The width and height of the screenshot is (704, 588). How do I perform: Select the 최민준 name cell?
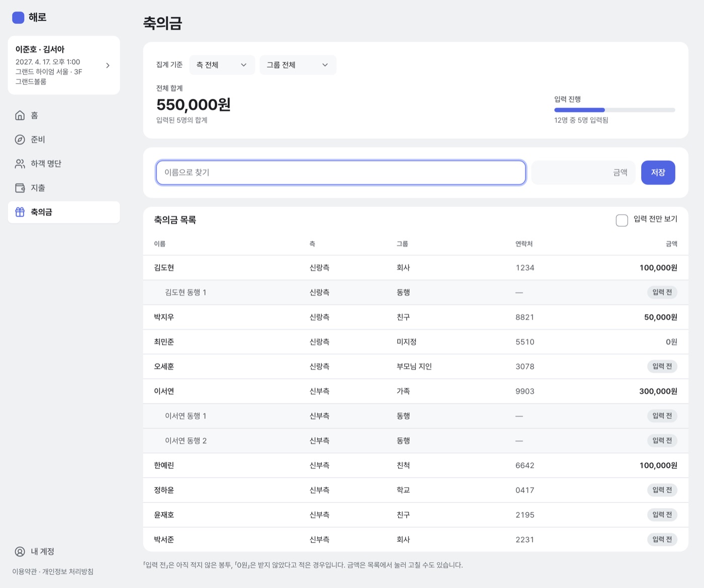(x=164, y=342)
